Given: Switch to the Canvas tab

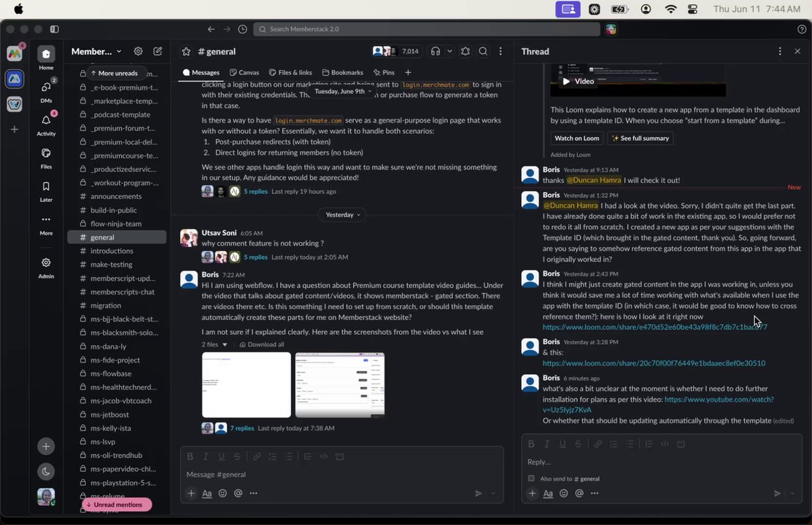Looking at the screenshot, I should (x=244, y=72).
